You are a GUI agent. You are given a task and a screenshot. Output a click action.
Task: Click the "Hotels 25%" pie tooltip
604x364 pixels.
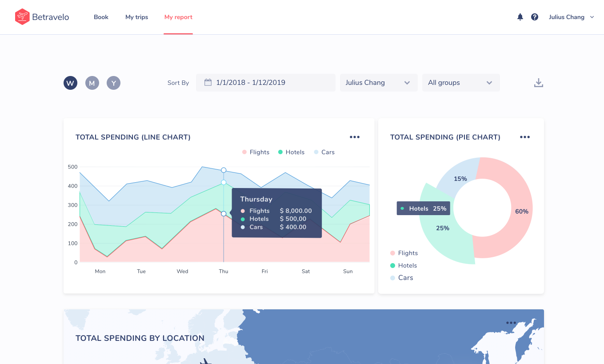[x=423, y=208]
